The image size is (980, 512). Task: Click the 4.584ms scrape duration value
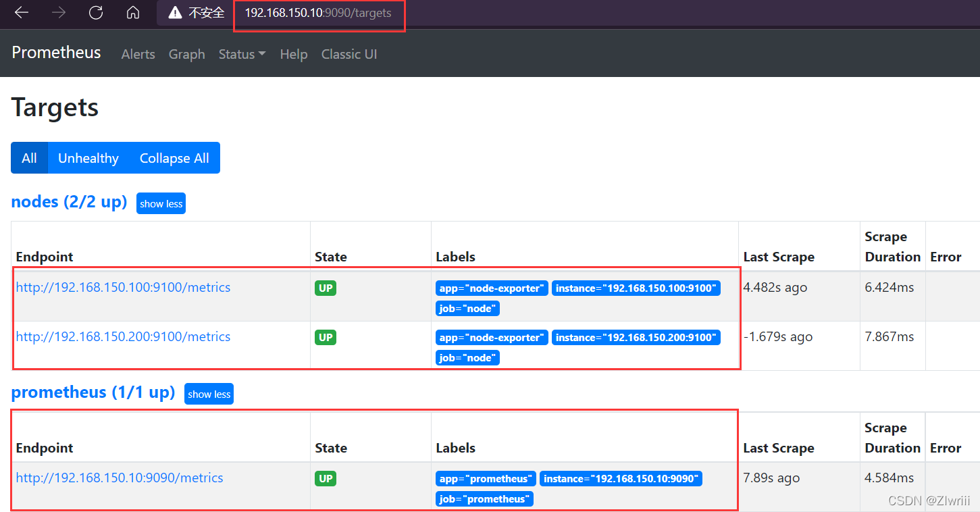pos(889,478)
